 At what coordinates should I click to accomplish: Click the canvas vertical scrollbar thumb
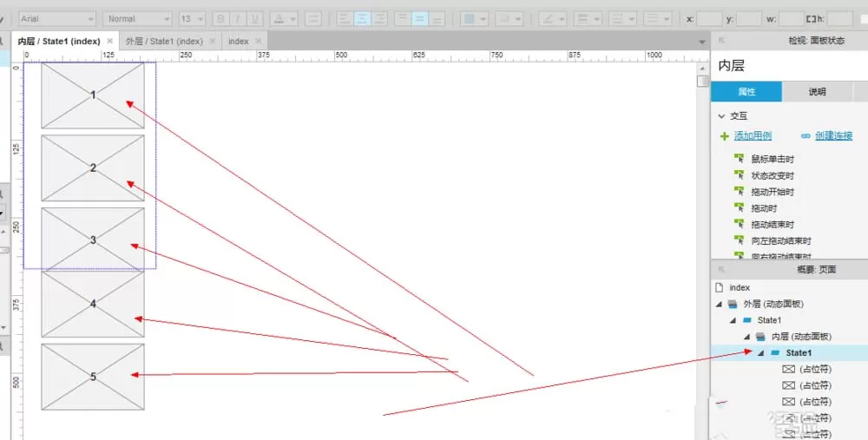coord(702,82)
